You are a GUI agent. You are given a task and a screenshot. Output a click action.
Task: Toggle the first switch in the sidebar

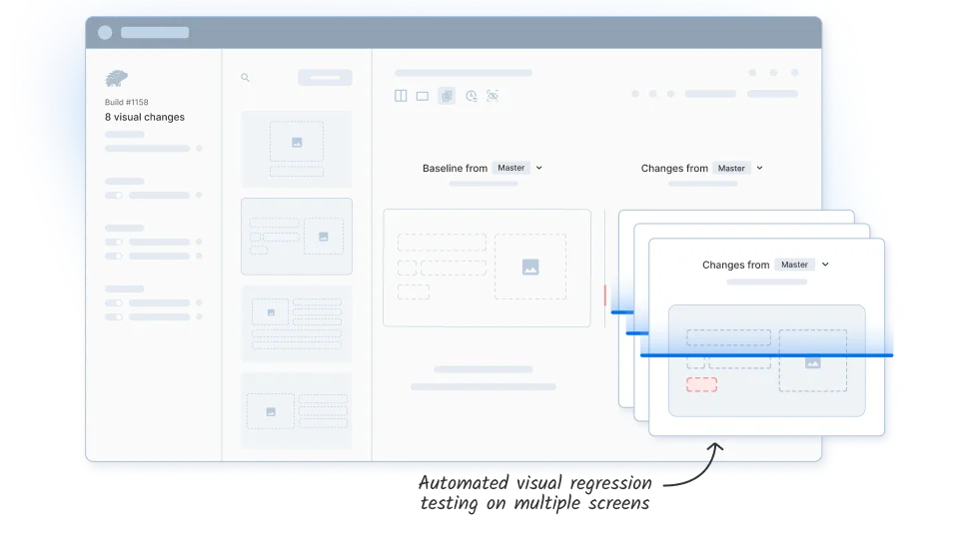point(114,195)
